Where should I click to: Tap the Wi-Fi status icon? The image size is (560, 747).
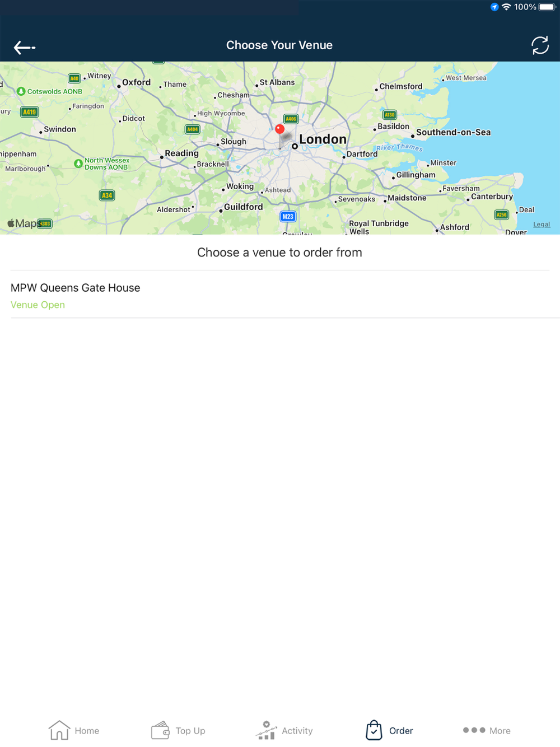(506, 7)
